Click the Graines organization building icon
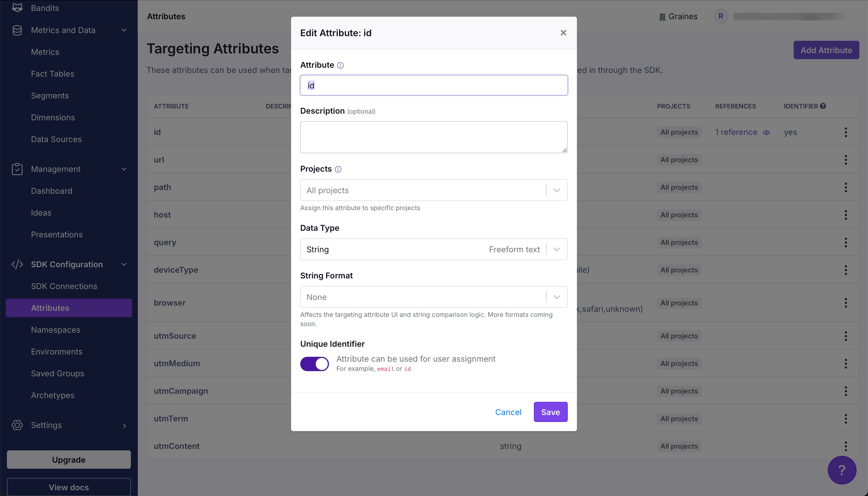The height and width of the screenshot is (496, 868). (662, 17)
